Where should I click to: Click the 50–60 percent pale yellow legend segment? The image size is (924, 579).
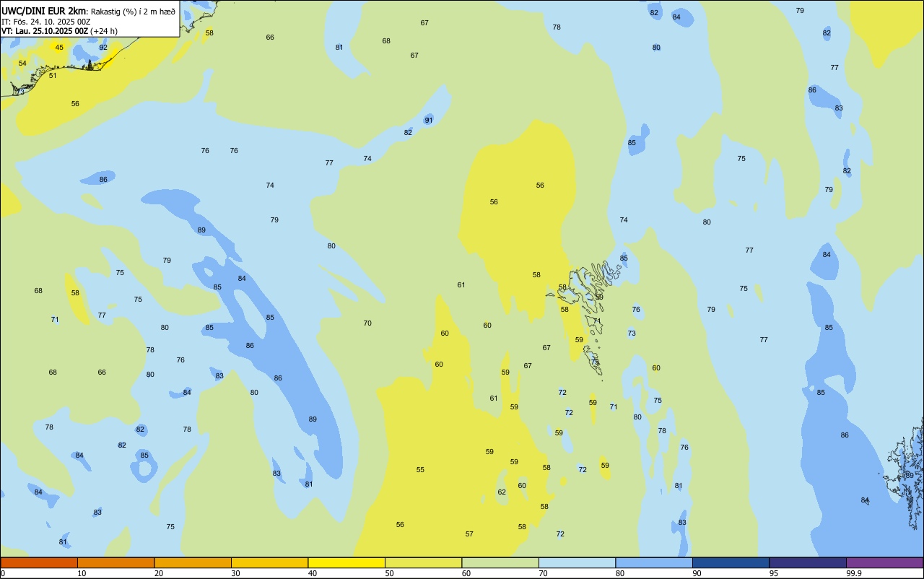424,562
